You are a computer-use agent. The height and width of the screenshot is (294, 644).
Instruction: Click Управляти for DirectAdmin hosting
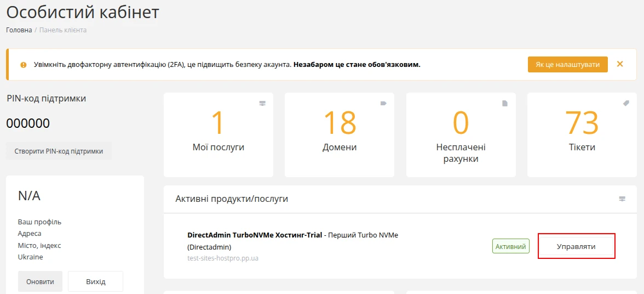pos(576,247)
